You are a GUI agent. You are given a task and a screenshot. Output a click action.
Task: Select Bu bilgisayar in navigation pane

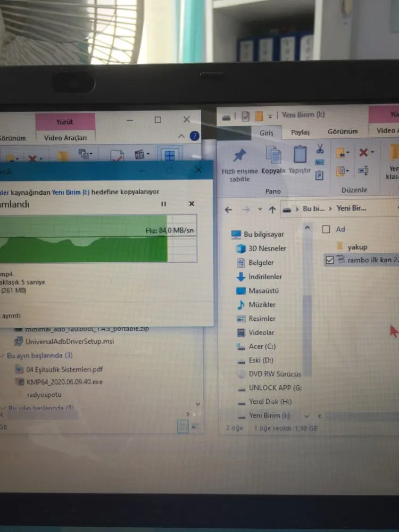click(x=257, y=234)
